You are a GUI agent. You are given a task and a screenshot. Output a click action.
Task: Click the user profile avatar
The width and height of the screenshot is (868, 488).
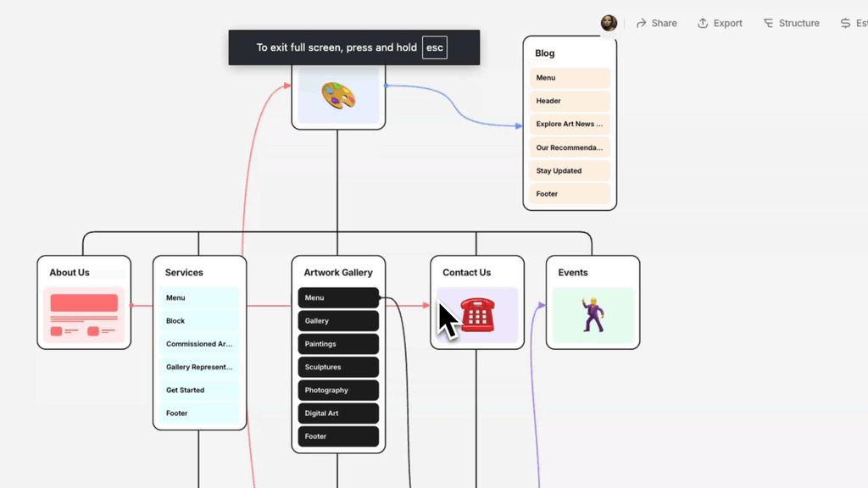pos(609,23)
